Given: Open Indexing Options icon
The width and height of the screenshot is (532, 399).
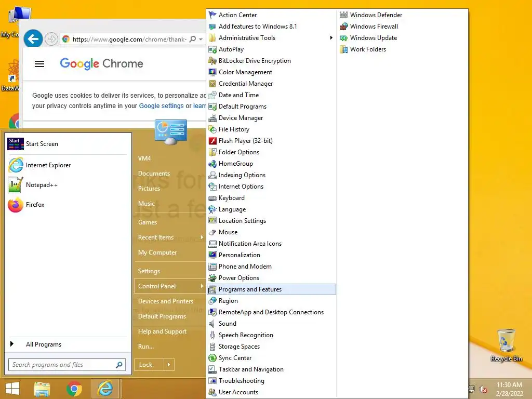Looking at the screenshot, I should point(212,175).
